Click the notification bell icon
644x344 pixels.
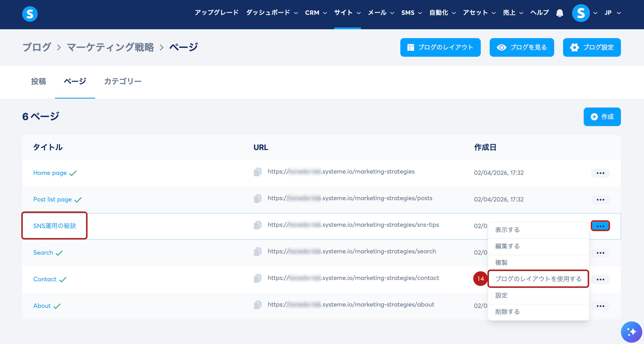(x=560, y=13)
